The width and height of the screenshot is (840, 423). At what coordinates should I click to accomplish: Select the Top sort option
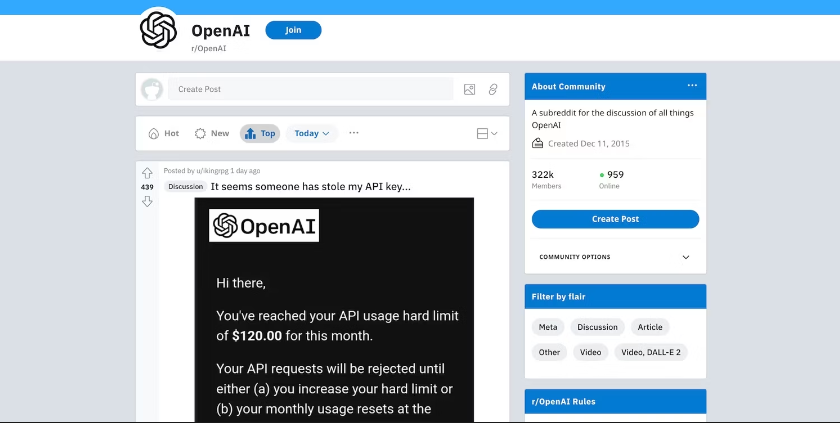click(259, 133)
